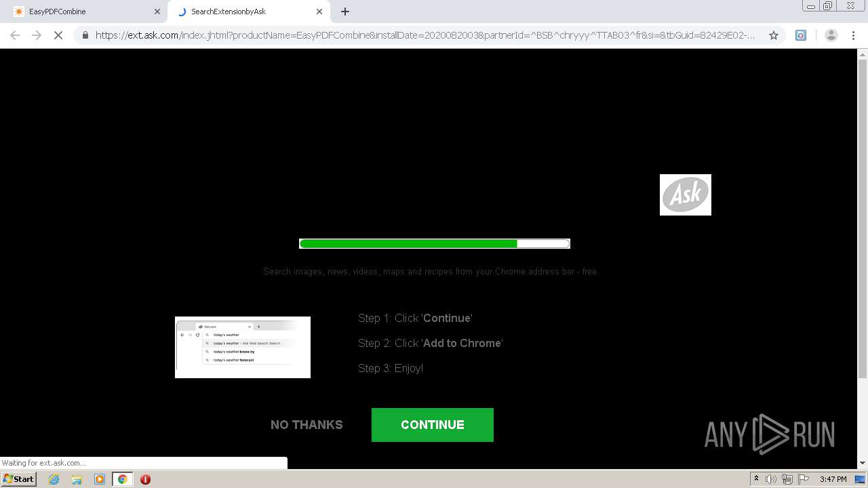Open the network tray icon

(x=787, y=479)
